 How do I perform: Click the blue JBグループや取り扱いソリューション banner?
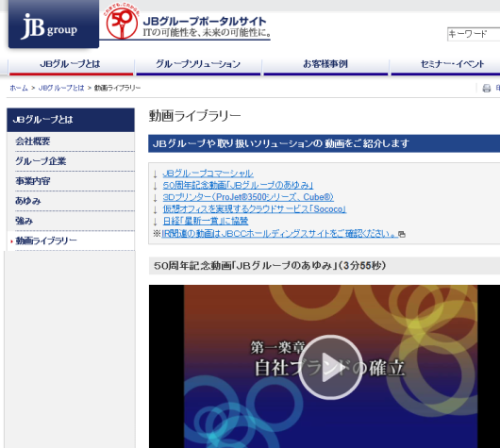pyautogui.click(x=324, y=143)
